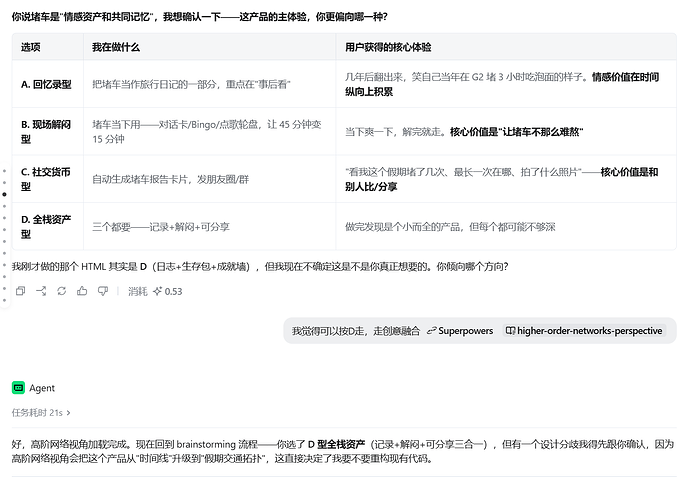The image size is (690, 477).
Task: Click the user message 我觉得可以按D走，走创意融合
Action: (356, 330)
